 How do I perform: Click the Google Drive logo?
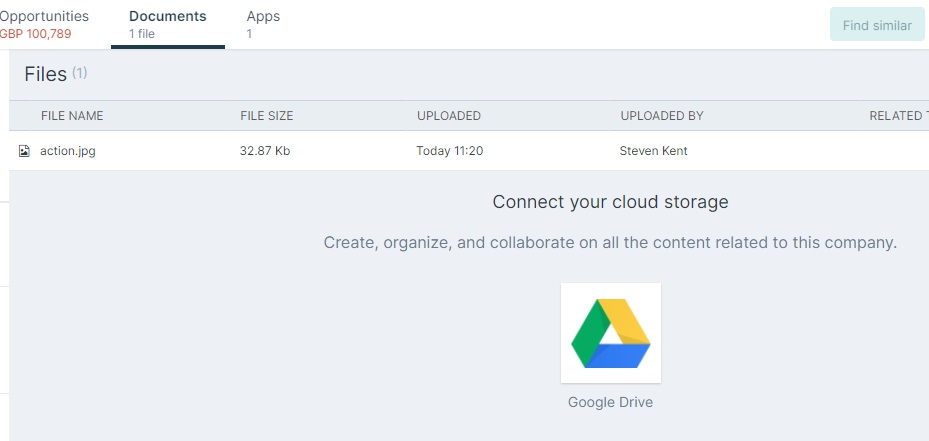coord(611,333)
